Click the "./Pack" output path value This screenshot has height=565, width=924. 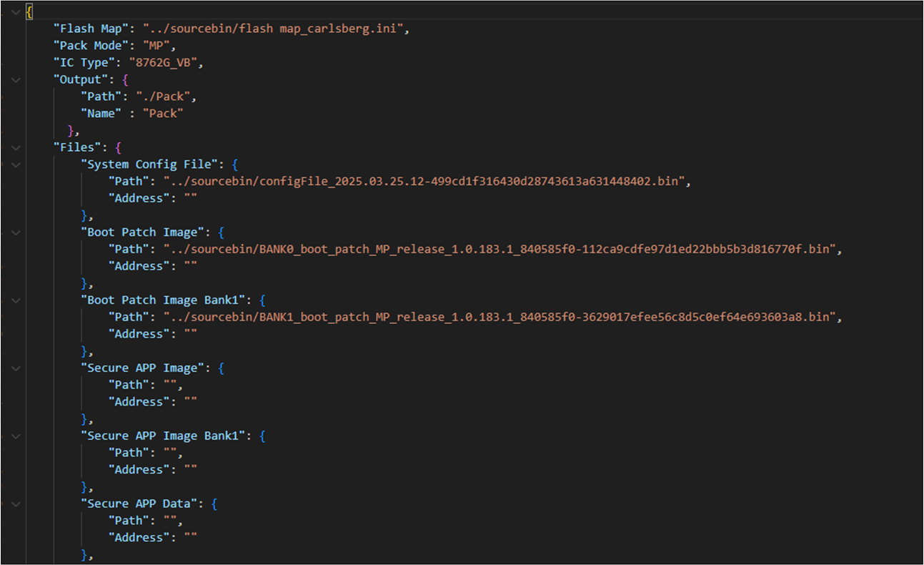(x=166, y=97)
